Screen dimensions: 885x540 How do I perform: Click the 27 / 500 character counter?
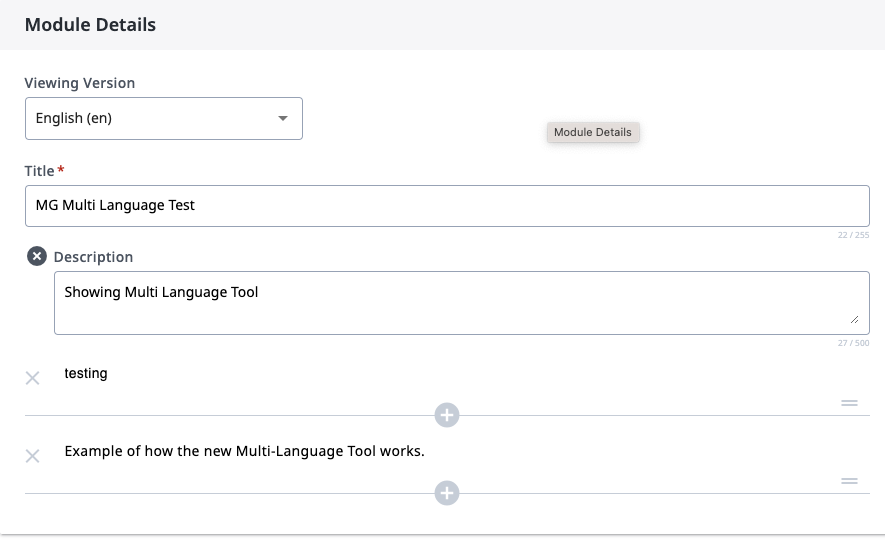pos(853,343)
